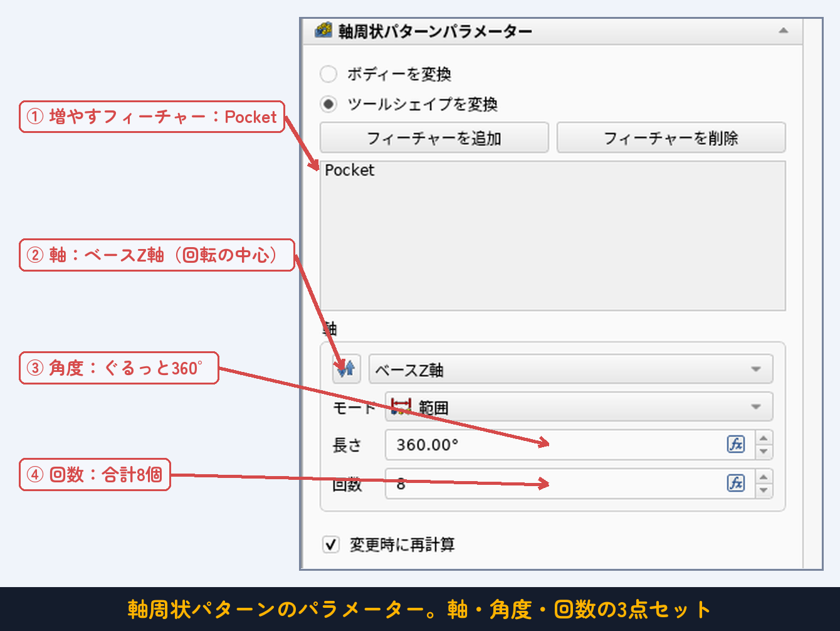Increase the 長さ angle with up arrow
The image size is (840, 631).
coord(764,438)
